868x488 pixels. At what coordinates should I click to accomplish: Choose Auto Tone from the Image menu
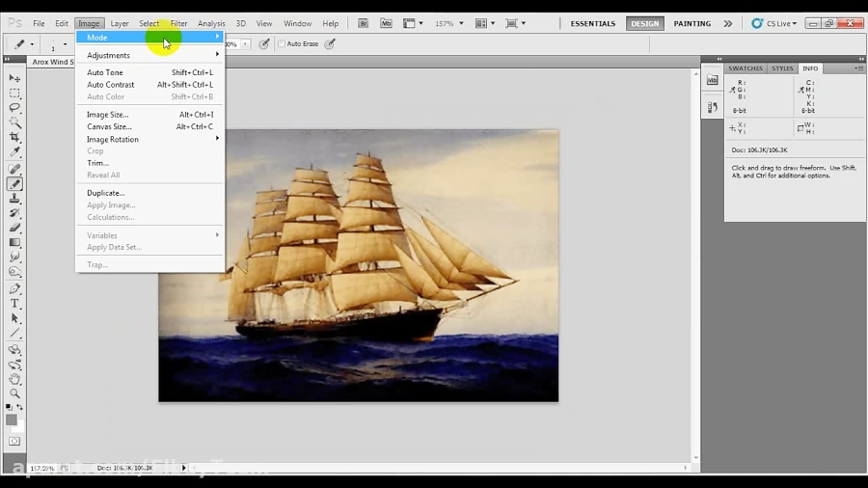click(149, 72)
